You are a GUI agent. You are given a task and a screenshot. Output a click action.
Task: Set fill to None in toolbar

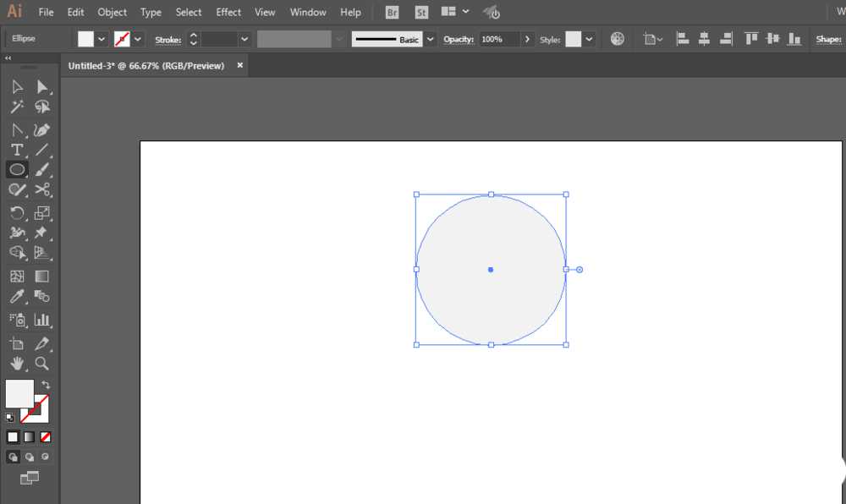click(x=46, y=437)
